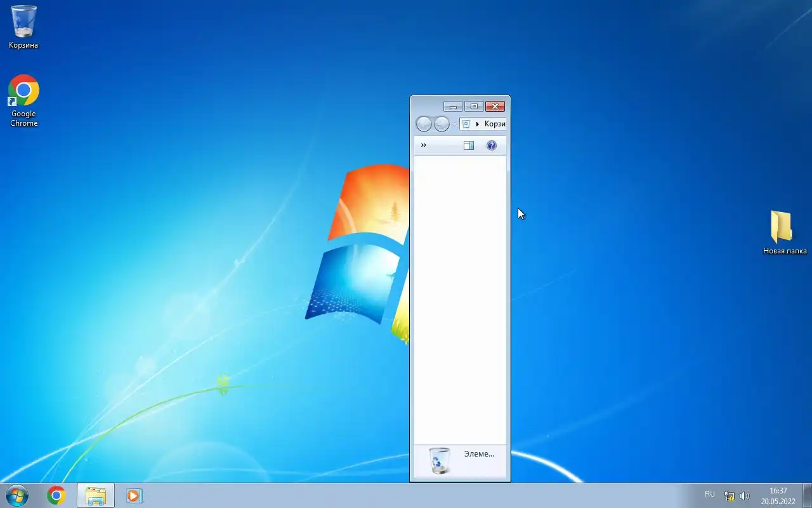This screenshot has height=508, width=812.
Task: Open the volume control tray icon
Action: click(x=745, y=496)
